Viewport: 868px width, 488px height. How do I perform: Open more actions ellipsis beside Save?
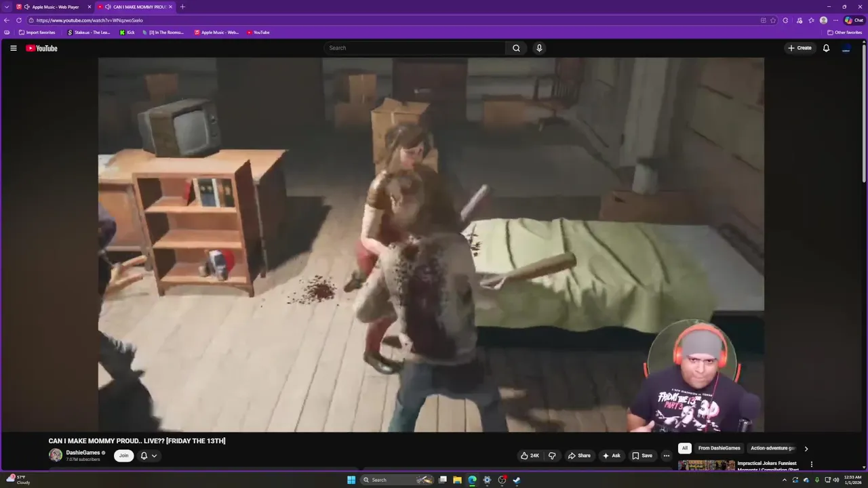coord(666,455)
